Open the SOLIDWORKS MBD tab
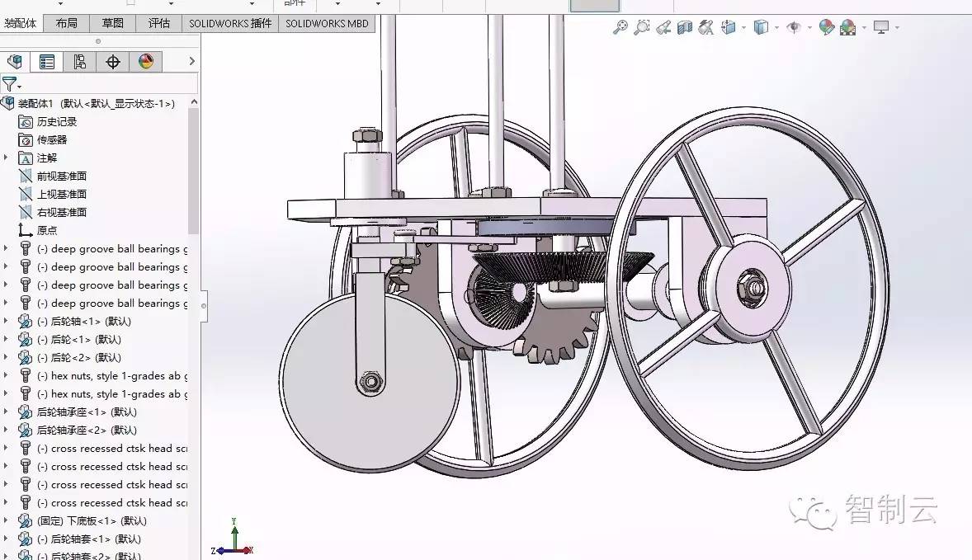Screen dimensions: 972x560 point(327,24)
